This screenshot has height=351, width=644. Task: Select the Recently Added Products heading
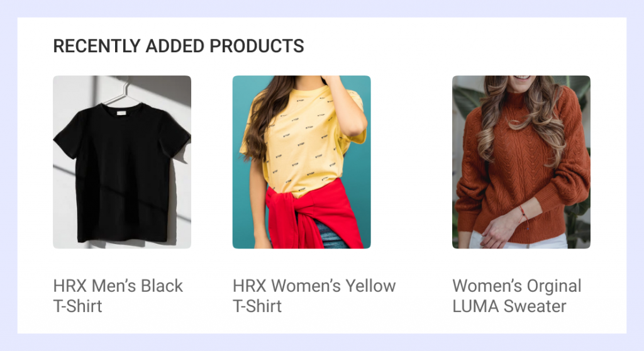tap(179, 46)
